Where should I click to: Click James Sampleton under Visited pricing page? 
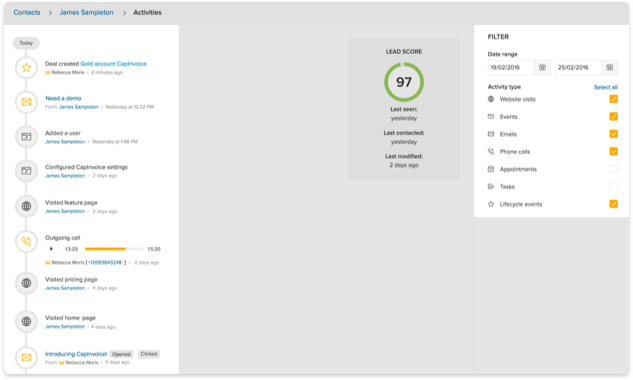[65, 288]
